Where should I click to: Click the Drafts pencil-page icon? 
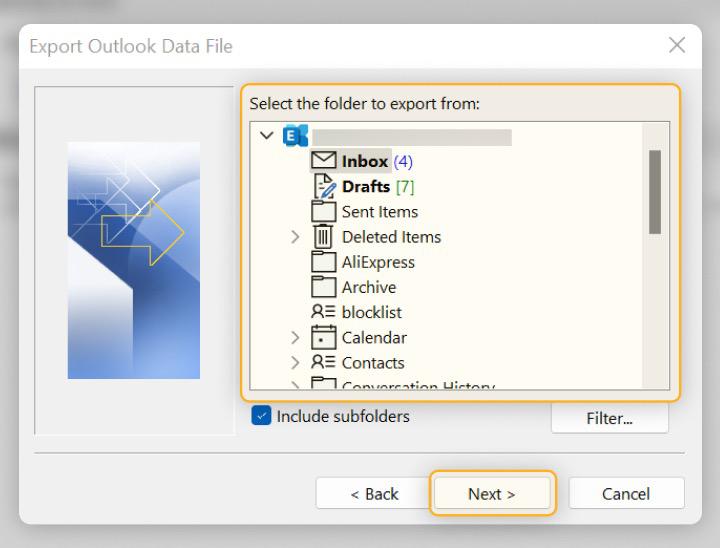(x=324, y=187)
